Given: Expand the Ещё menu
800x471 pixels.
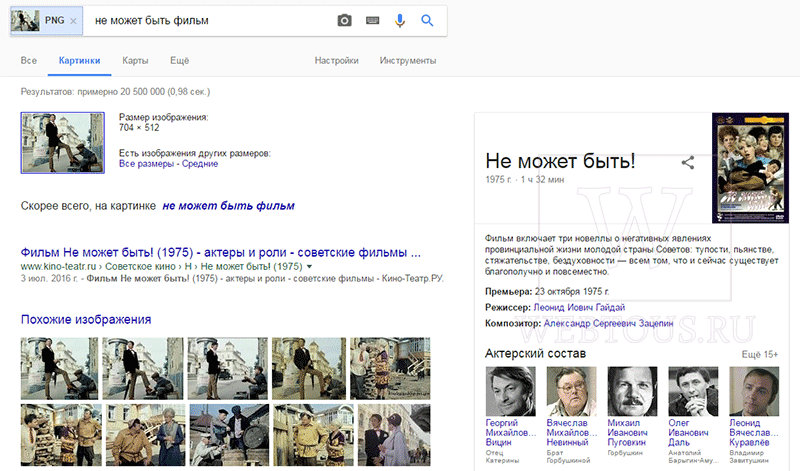Looking at the screenshot, I should tap(180, 60).
